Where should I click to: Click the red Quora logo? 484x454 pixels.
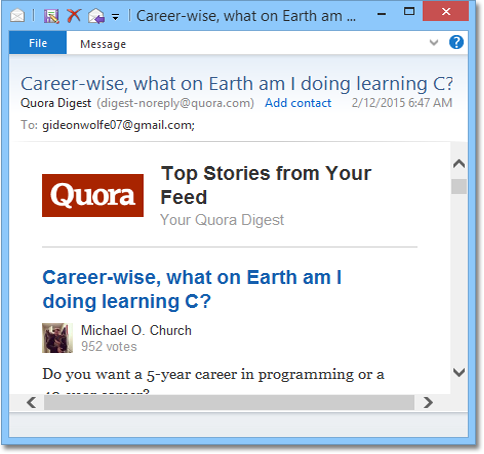93,195
